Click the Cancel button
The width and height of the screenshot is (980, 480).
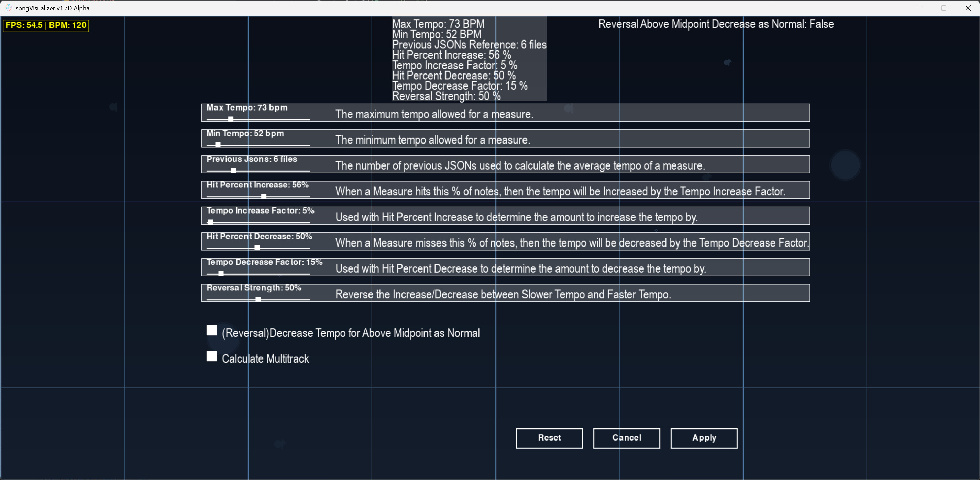tap(626, 438)
